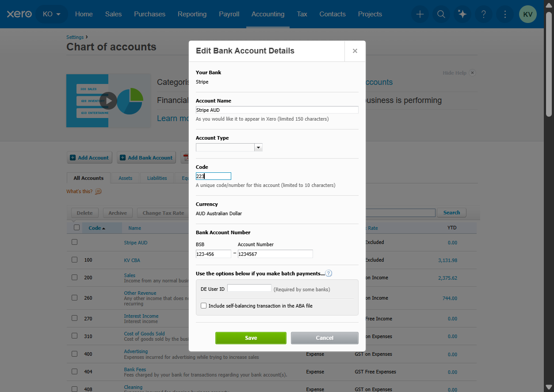The image size is (554, 392).
Task: Switch to the Assets tab
Action: 125,178
